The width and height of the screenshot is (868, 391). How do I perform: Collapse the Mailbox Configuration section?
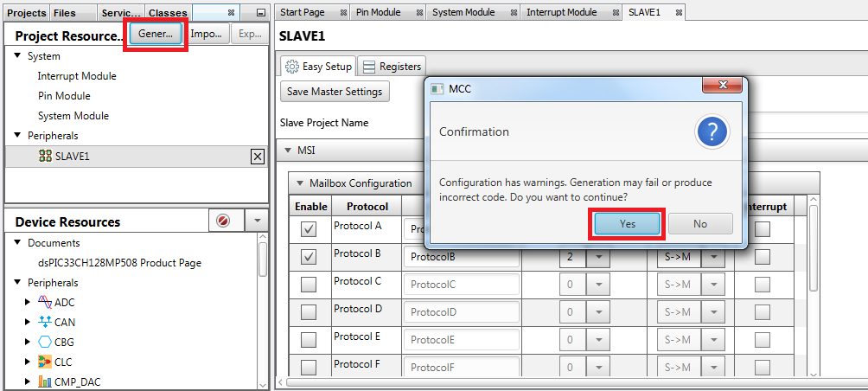click(x=300, y=183)
